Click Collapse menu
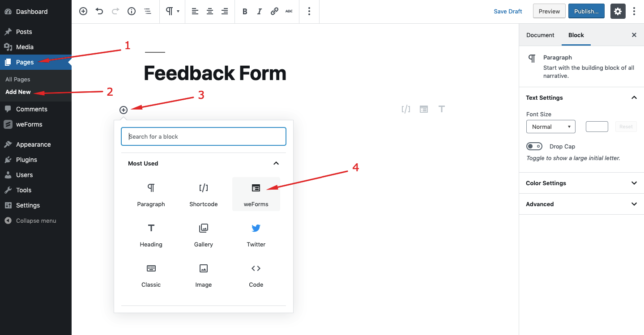This screenshot has width=644, height=335. (36, 221)
